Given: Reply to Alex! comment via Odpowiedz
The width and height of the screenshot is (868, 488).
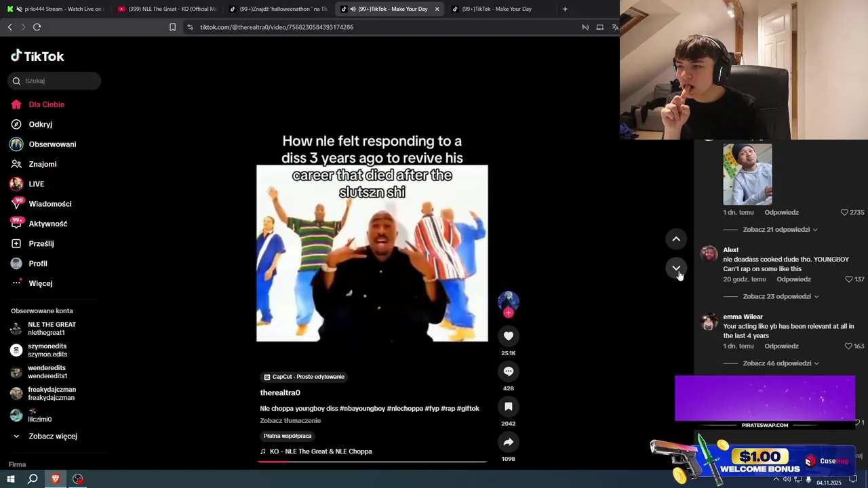Looking at the screenshot, I should pos(793,279).
